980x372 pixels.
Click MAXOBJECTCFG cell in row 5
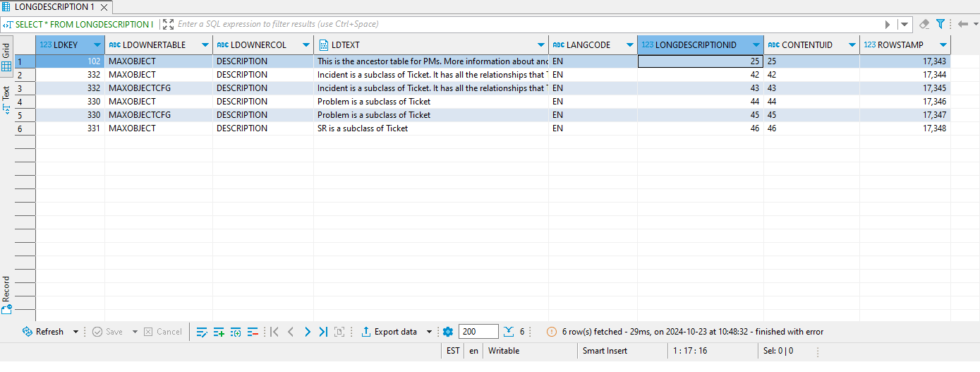pyautogui.click(x=159, y=115)
